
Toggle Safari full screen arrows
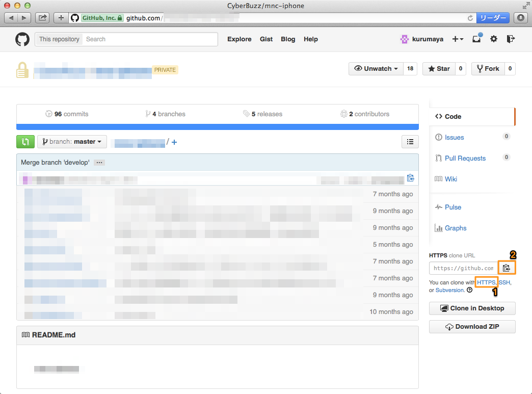(x=526, y=6)
